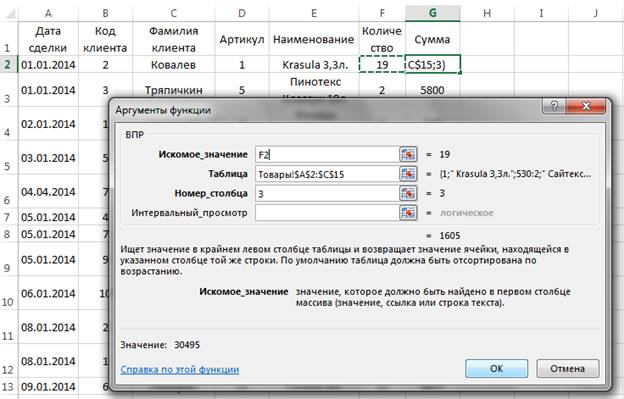Screen dimensions: 624x399
Task: Close the Аргументы функции dialog
Action: (x=586, y=106)
